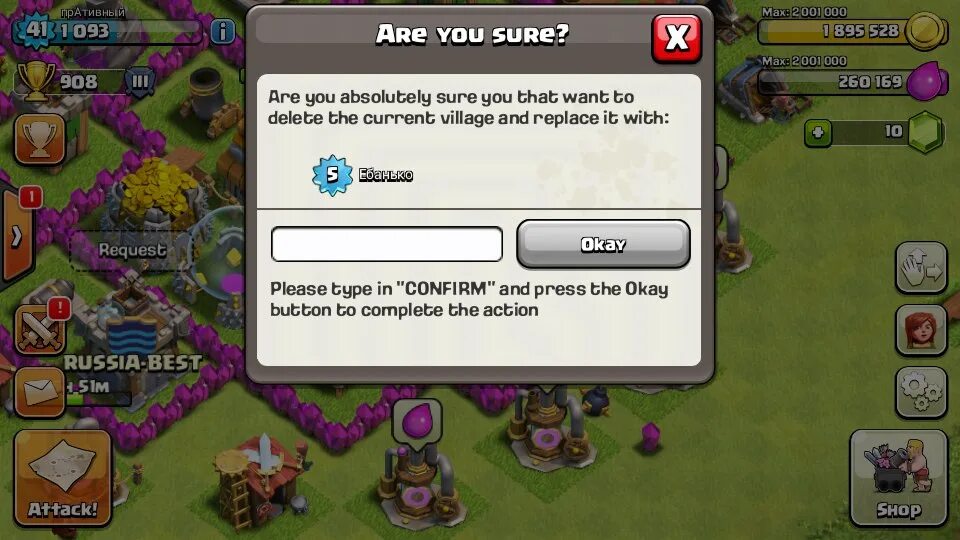Viewport: 960px width, 540px height.
Task: Open the Attack map button
Action: (x=62, y=478)
